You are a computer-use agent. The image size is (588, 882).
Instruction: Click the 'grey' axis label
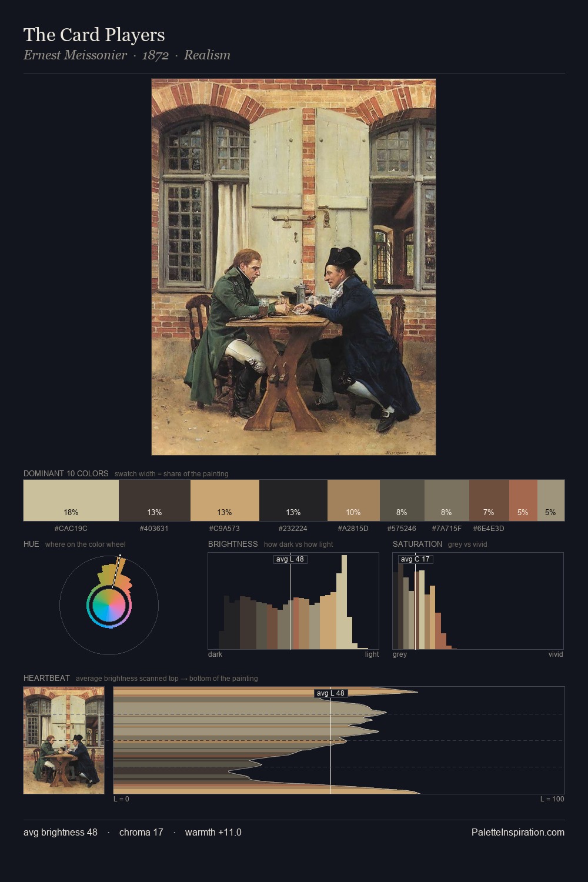400,654
